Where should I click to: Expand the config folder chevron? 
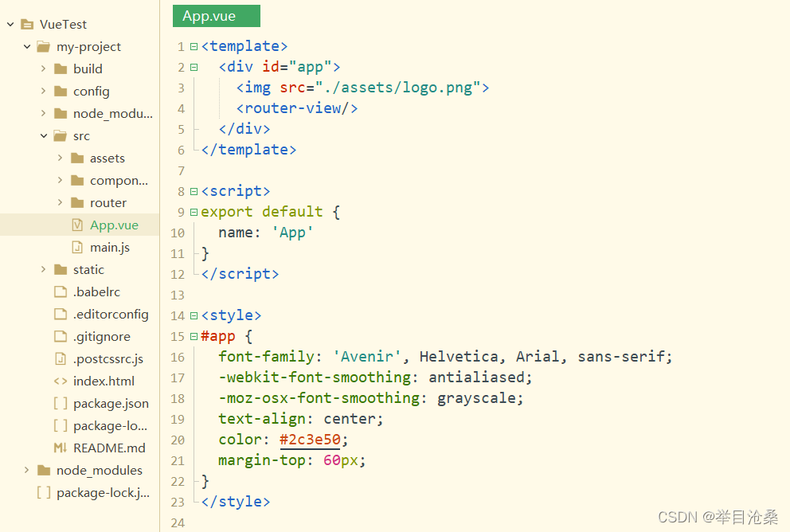[x=43, y=91]
